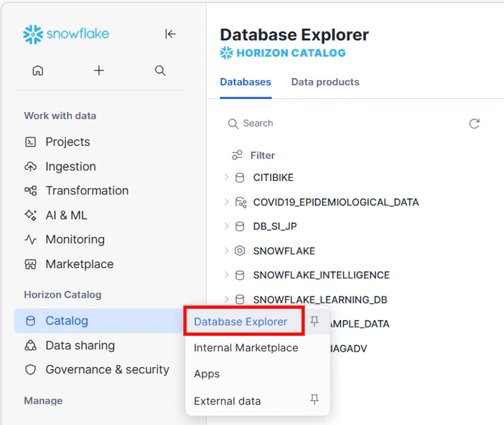Open sidebar search magnifier icon
Viewport: 504px width, 425px height.
(x=160, y=70)
